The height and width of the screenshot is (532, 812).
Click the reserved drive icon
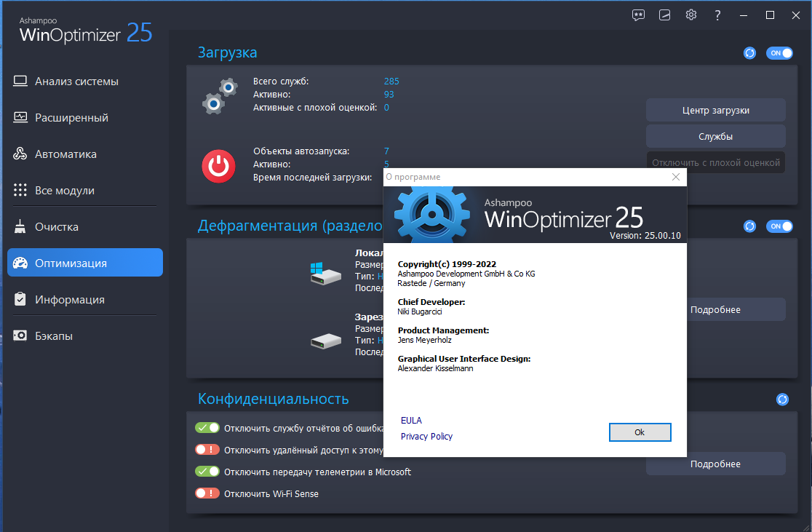pos(326,341)
